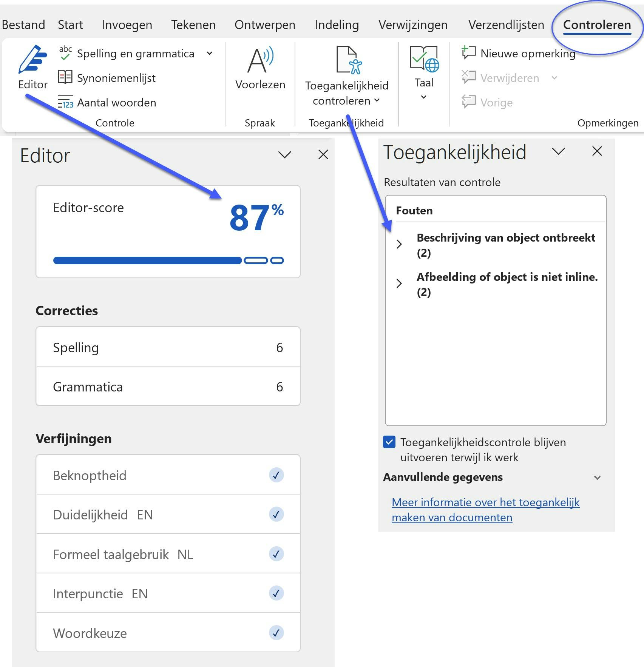644x667 pixels.
Task: Expand the Beschrijving van object ontbreekt error
Action: point(399,245)
